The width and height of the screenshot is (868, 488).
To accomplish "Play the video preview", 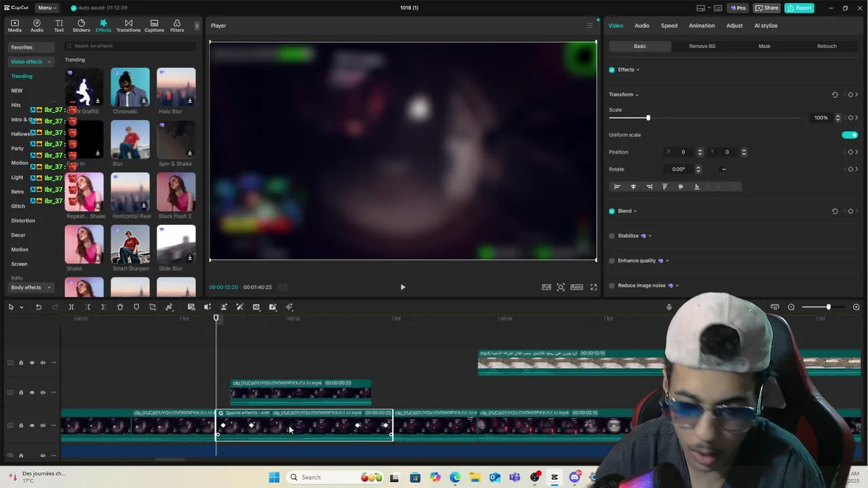I will 403,287.
